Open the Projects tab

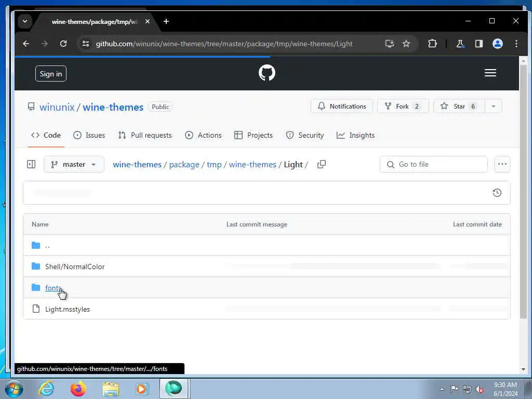point(254,135)
